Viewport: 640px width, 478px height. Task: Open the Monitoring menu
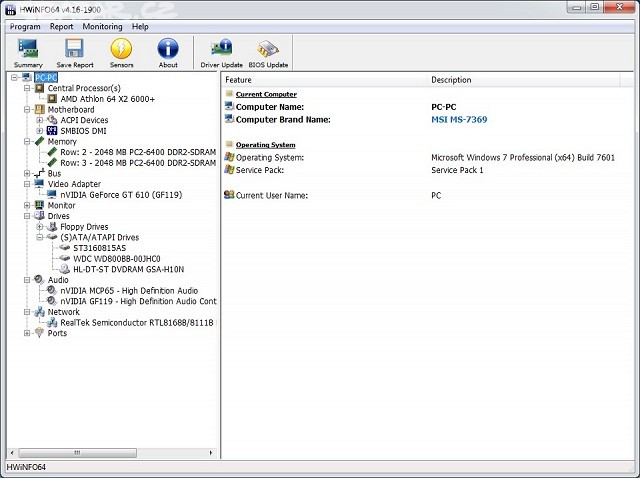pyautogui.click(x=102, y=27)
